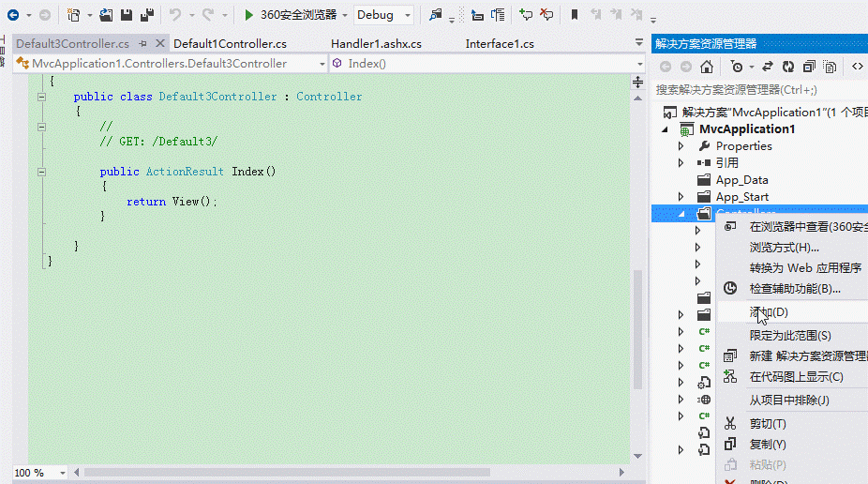
Task: Click the Find in Files toolbar icon
Action: tap(436, 15)
